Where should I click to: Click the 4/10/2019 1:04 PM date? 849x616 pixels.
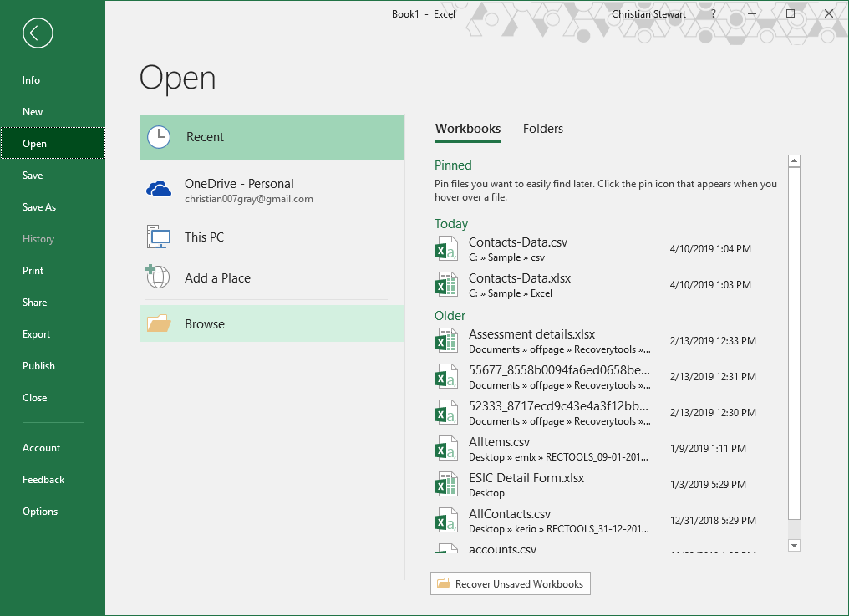point(709,249)
